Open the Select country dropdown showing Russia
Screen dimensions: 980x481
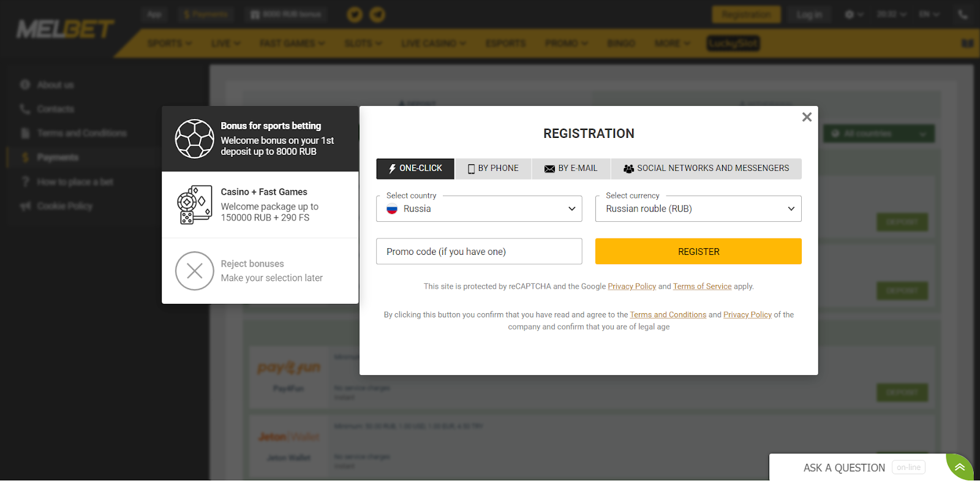tap(479, 209)
